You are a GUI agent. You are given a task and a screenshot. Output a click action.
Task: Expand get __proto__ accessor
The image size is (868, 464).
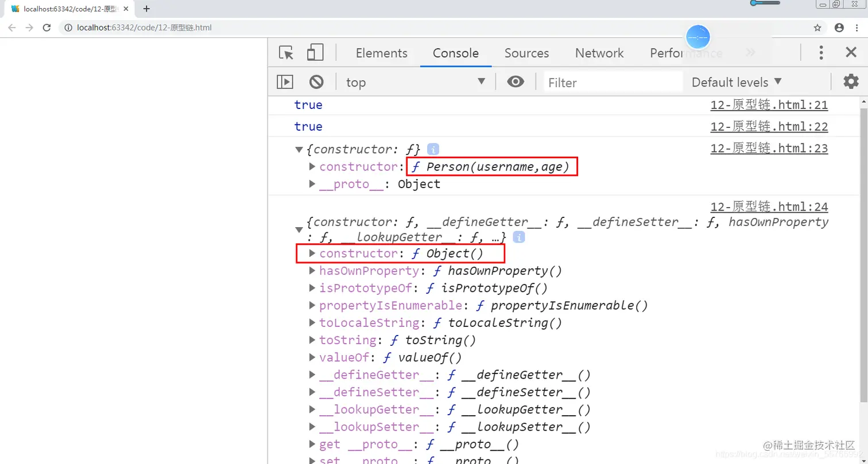(x=312, y=444)
